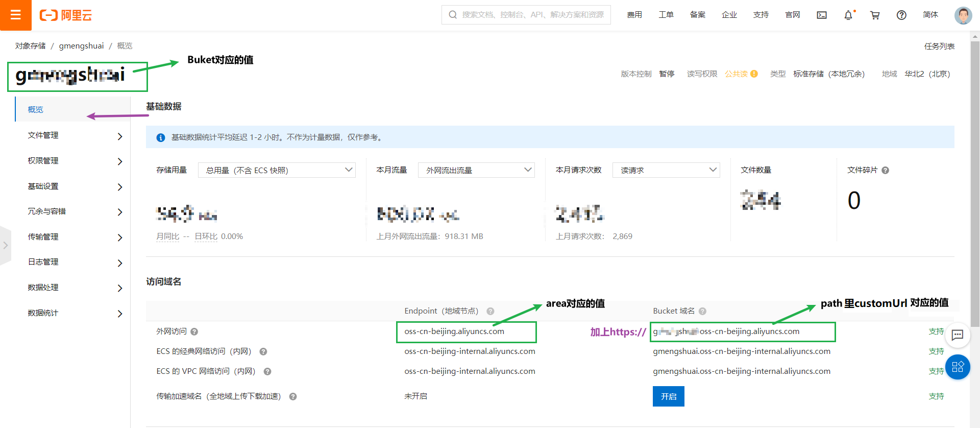Click the search magnifier icon
The width and height of the screenshot is (980, 428).
453,15
